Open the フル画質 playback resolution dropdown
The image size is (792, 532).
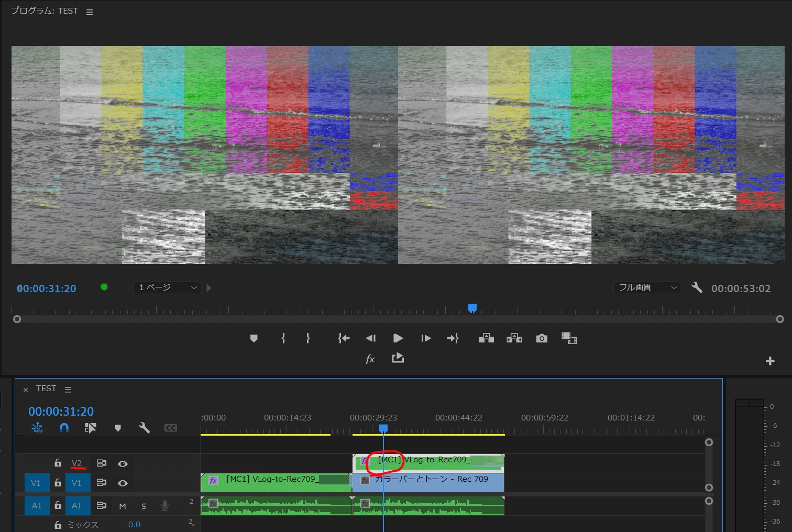click(647, 287)
